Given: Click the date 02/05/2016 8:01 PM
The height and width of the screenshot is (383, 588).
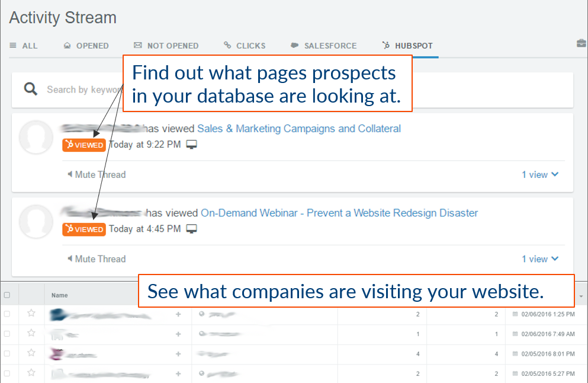Looking at the screenshot, I should click(x=548, y=354).
